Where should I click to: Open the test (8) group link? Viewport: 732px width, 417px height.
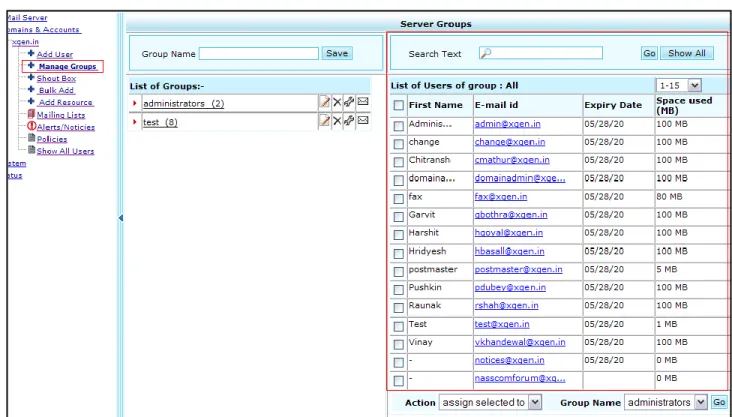coord(160,122)
